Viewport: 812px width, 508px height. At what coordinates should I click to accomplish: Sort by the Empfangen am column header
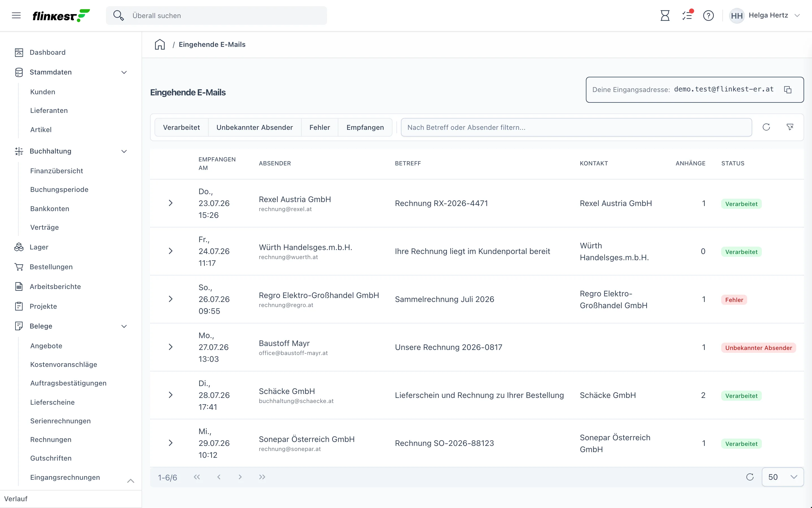coord(217,164)
